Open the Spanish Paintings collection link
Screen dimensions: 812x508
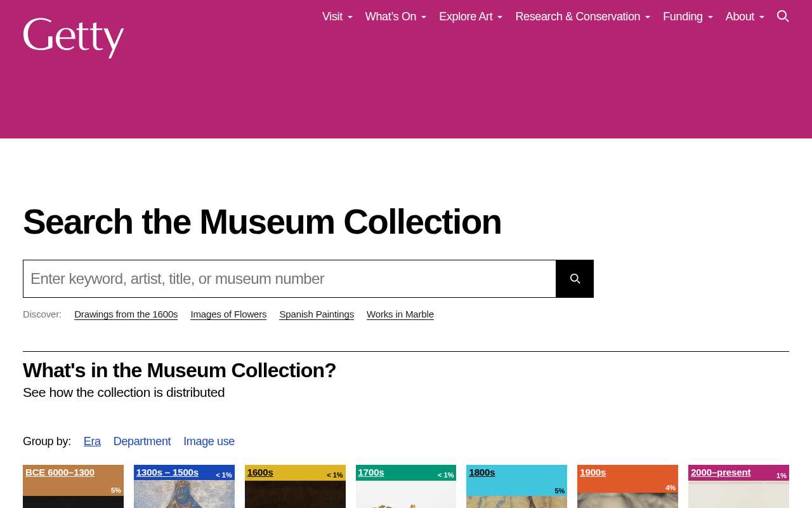coord(317,314)
